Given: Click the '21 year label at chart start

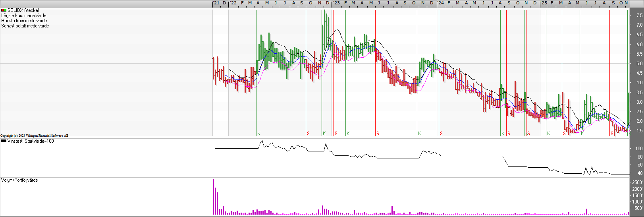Looking at the screenshot, I should [216, 3].
